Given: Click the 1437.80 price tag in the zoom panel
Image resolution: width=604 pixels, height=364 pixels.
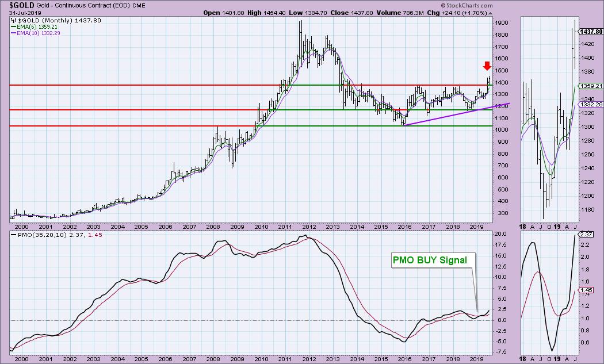Looking at the screenshot, I should [591, 32].
